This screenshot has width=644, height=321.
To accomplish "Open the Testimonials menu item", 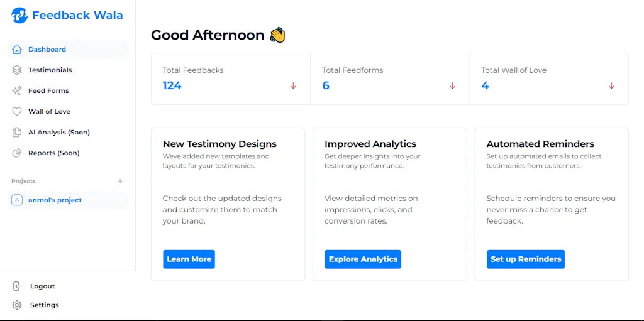I will click(x=50, y=70).
